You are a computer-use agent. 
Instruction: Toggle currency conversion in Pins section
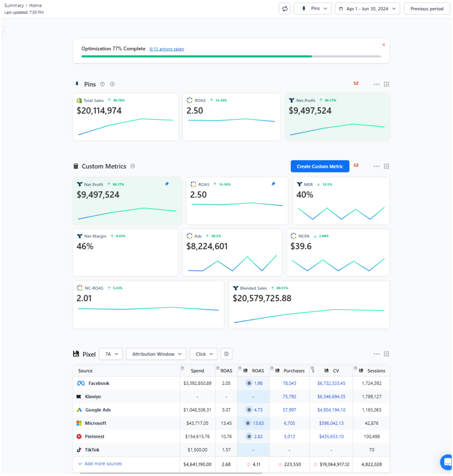(x=356, y=84)
